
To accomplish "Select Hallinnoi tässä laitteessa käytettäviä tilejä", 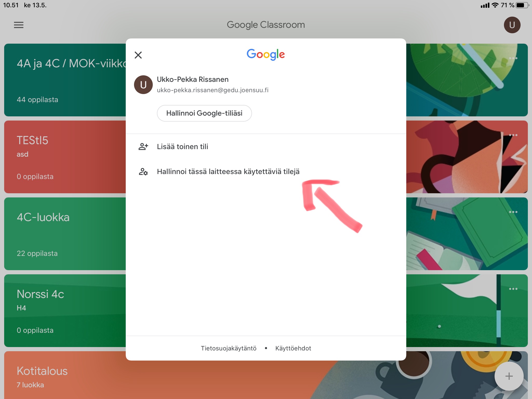I will [x=228, y=172].
